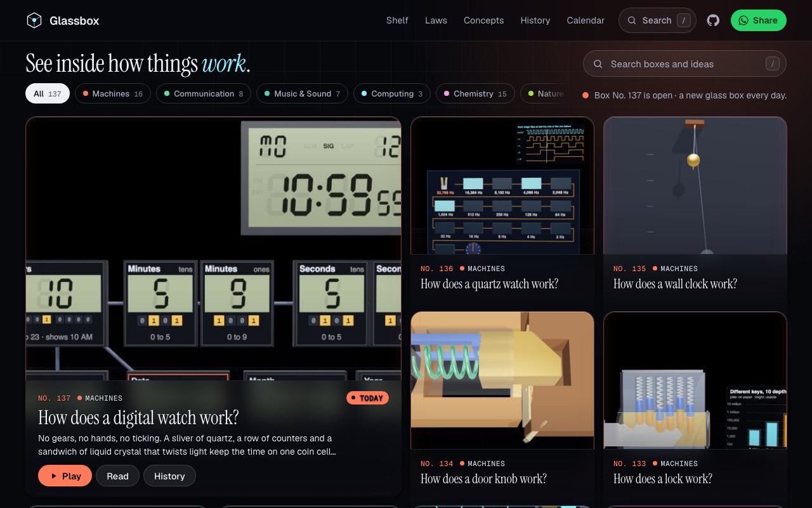Open 'How does a door knob work?' title

coord(483,479)
